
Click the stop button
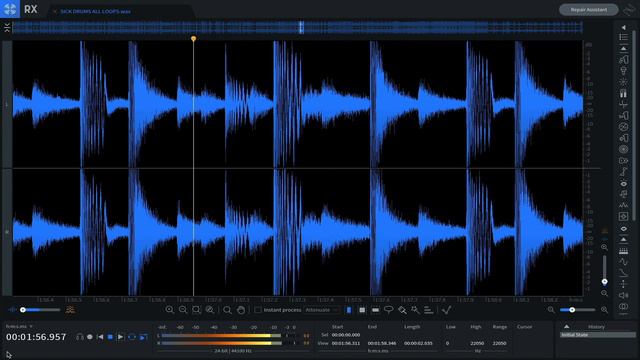[110, 337]
